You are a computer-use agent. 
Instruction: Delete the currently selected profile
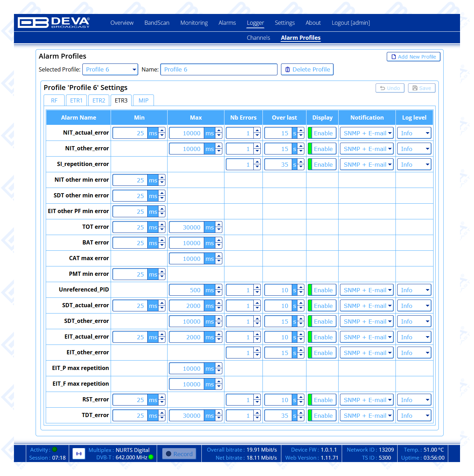point(307,69)
